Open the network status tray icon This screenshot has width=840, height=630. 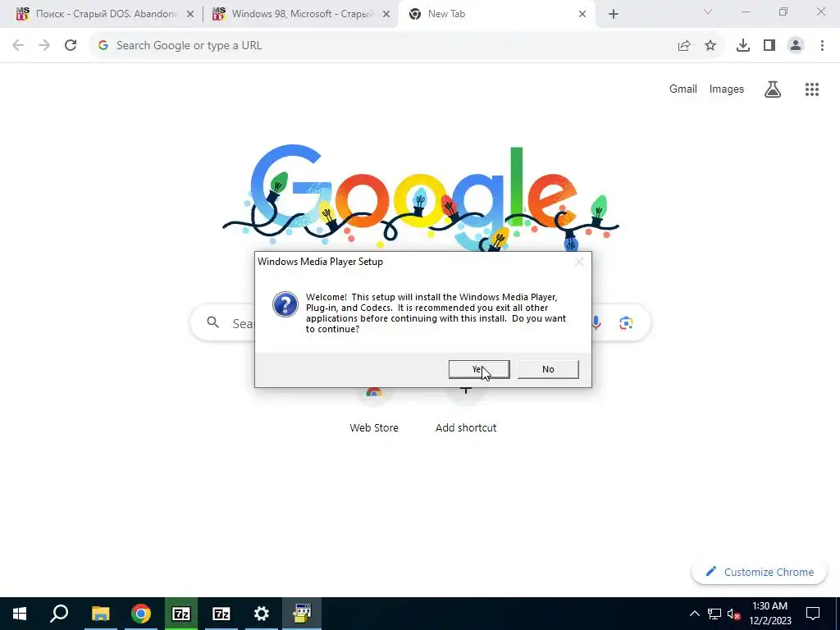tap(714, 614)
